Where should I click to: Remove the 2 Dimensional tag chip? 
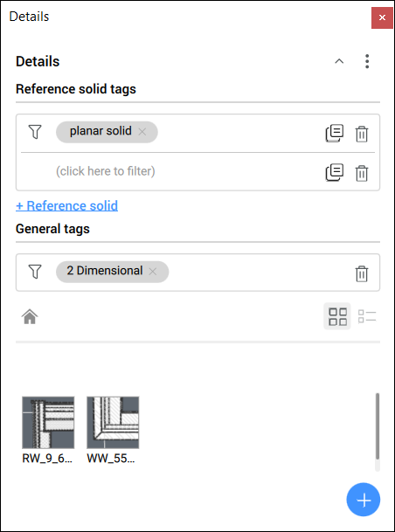[x=153, y=272]
